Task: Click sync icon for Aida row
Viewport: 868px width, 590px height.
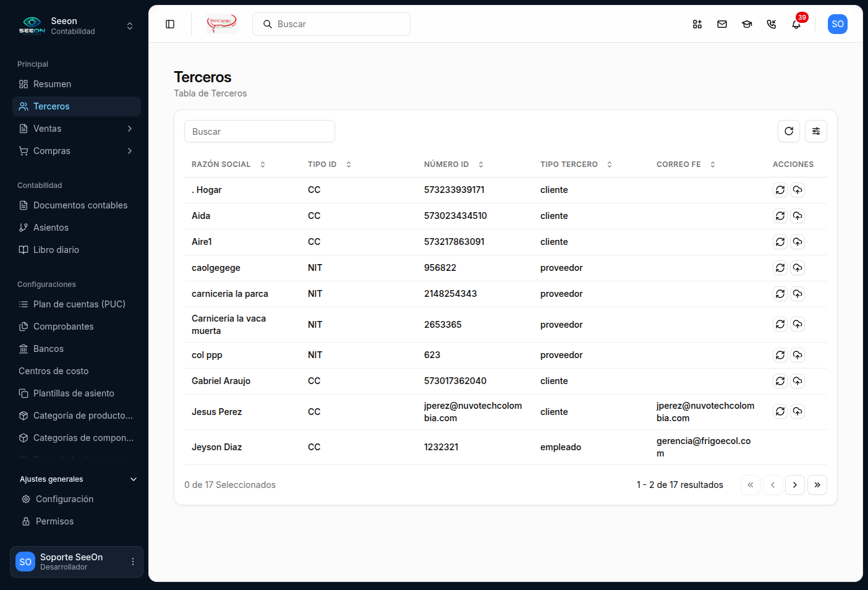Action: coord(780,216)
